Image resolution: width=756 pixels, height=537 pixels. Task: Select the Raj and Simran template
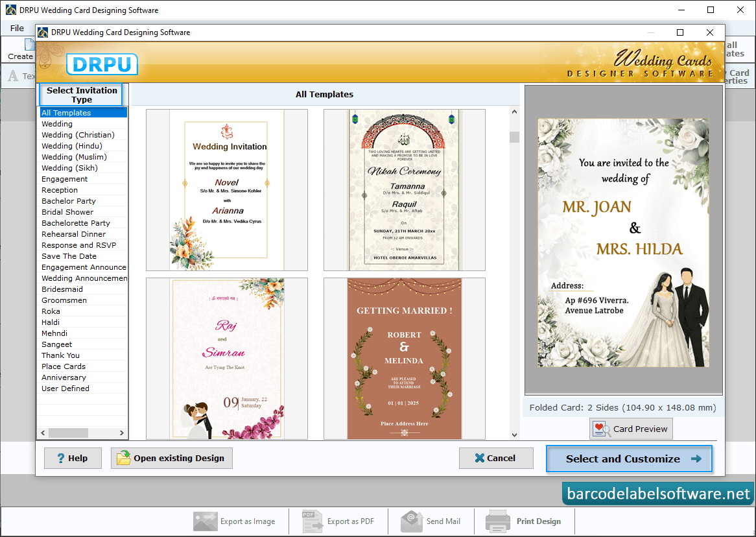(227, 359)
